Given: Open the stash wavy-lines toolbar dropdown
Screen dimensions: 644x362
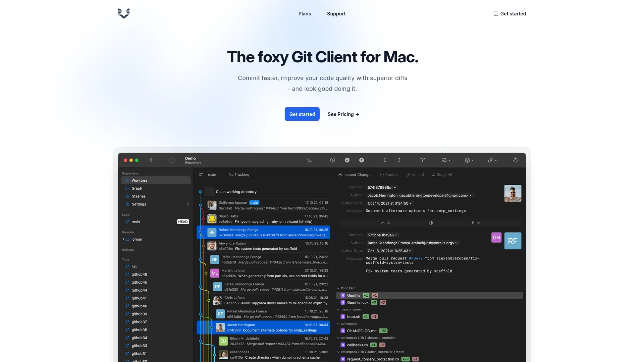Looking at the screenshot, I should pos(446,160).
